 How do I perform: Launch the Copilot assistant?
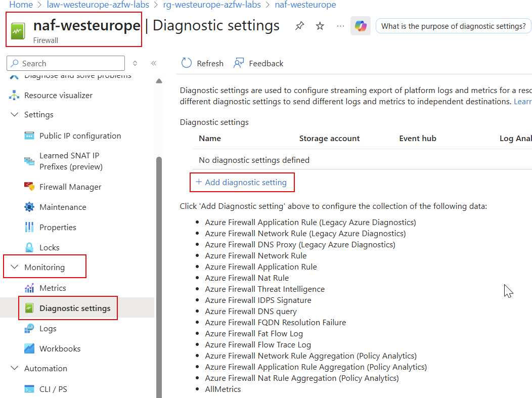(x=361, y=25)
